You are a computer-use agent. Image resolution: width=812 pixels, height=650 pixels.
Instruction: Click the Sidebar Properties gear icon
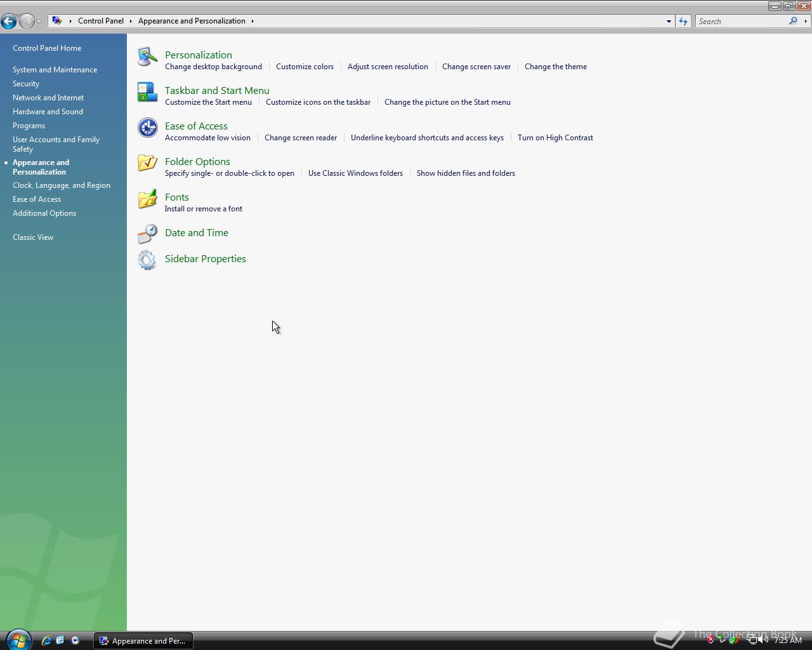coord(147,260)
